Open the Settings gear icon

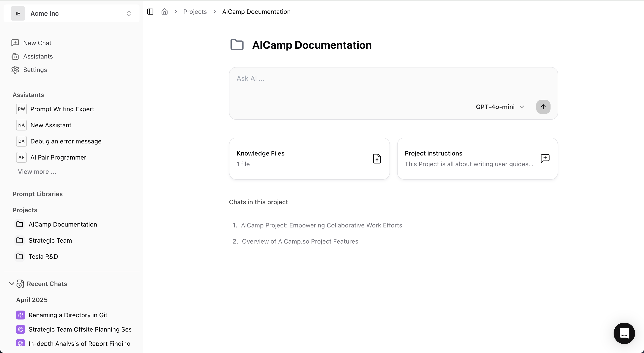pyautogui.click(x=15, y=70)
